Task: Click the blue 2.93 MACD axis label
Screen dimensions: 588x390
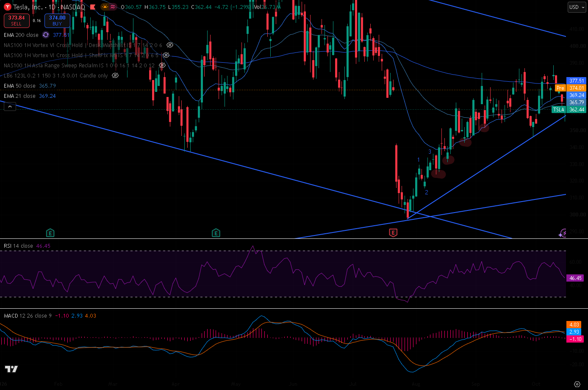Action: click(574, 332)
